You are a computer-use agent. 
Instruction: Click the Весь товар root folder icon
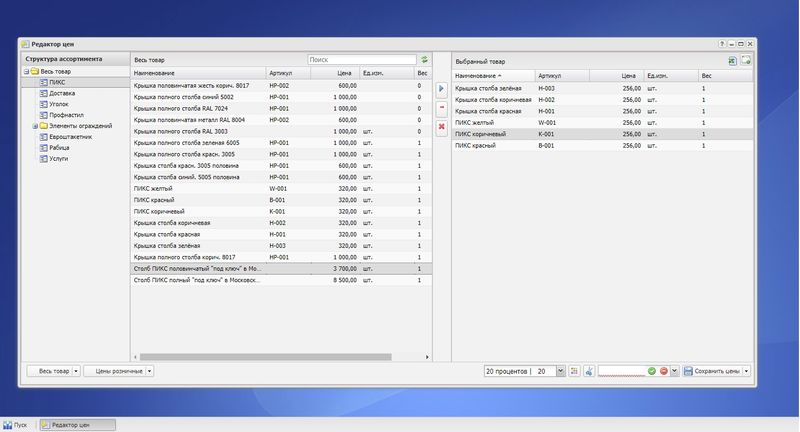click(x=35, y=71)
